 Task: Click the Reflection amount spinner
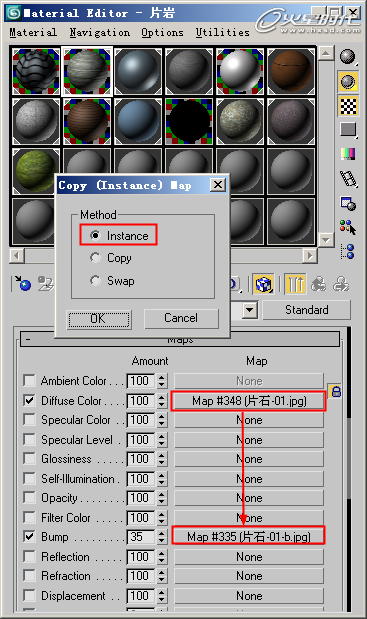161,557
